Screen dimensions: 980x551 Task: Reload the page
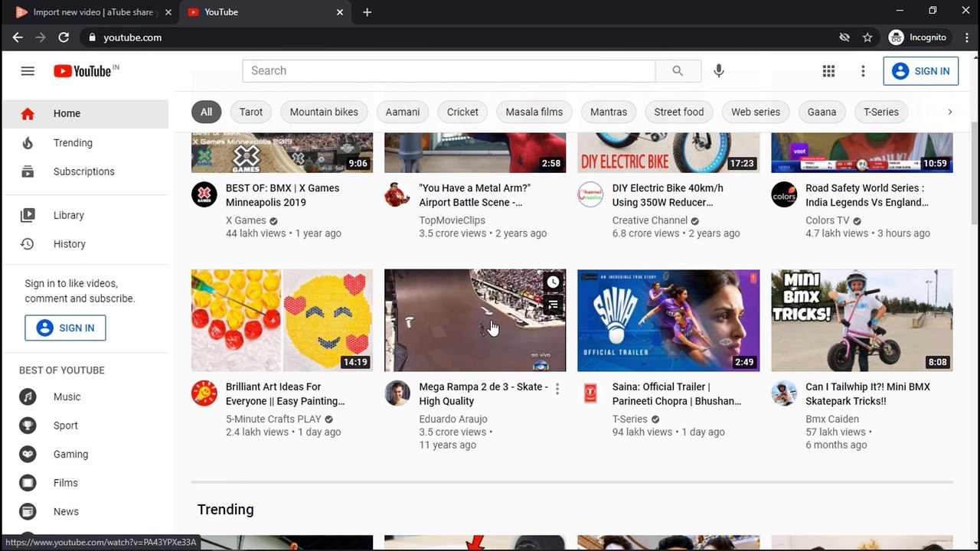click(x=64, y=37)
